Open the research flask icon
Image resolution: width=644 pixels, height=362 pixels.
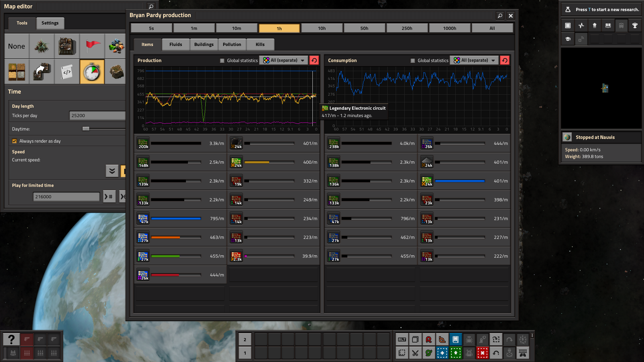tap(568, 9)
